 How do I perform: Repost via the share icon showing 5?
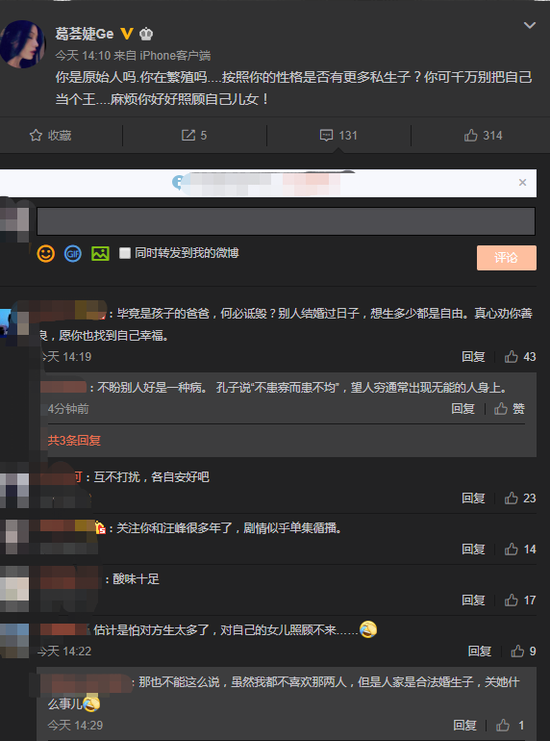(x=194, y=136)
